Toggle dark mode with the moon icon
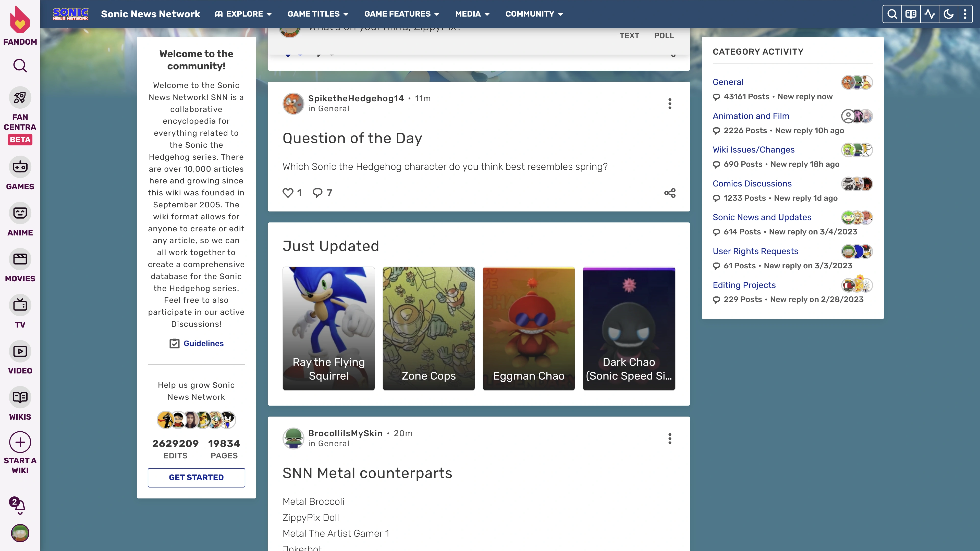The image size is (980, 551). click(948, 14)
